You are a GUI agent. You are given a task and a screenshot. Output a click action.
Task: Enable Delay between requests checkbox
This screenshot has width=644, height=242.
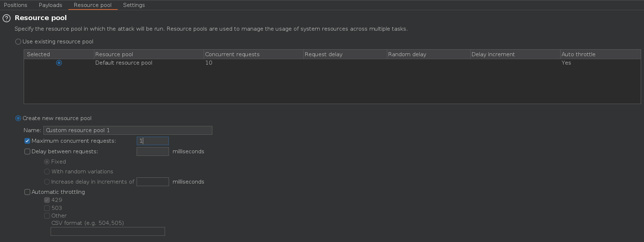(27, 151)
